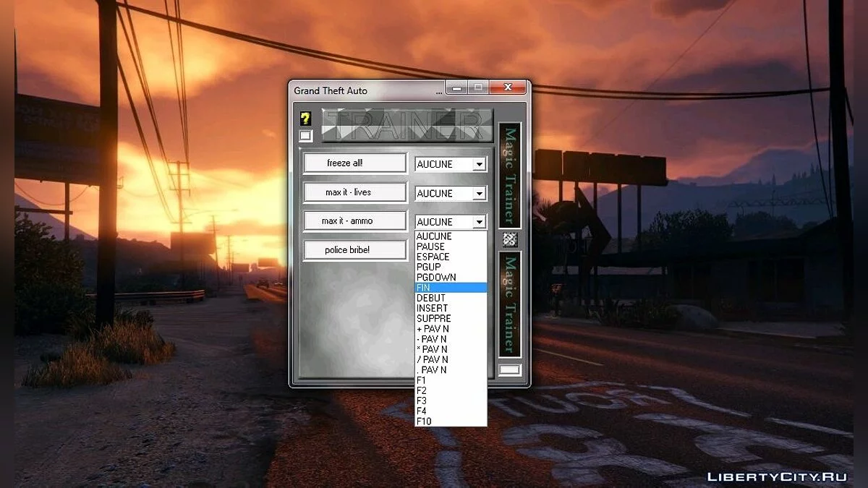
Task: Click the small square box below the help icon
Action: [305, 135]
